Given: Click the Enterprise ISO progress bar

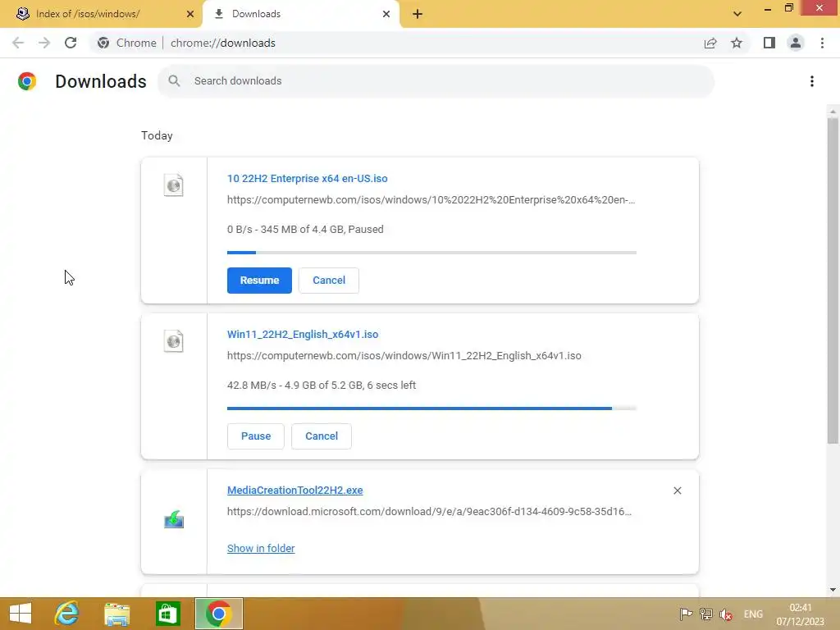Looking at the screenshot, I should (x=431, y=253).
